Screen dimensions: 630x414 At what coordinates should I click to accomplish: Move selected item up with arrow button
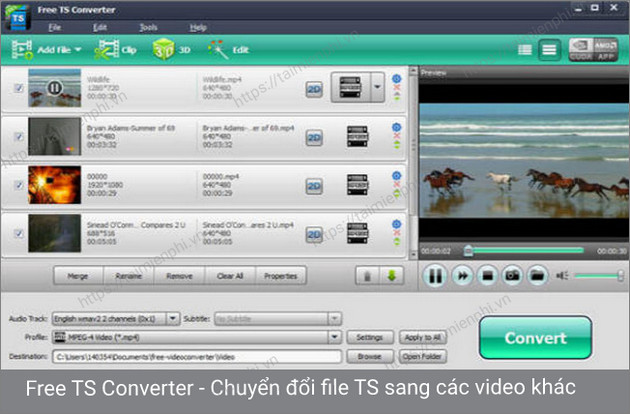point(367,276)
